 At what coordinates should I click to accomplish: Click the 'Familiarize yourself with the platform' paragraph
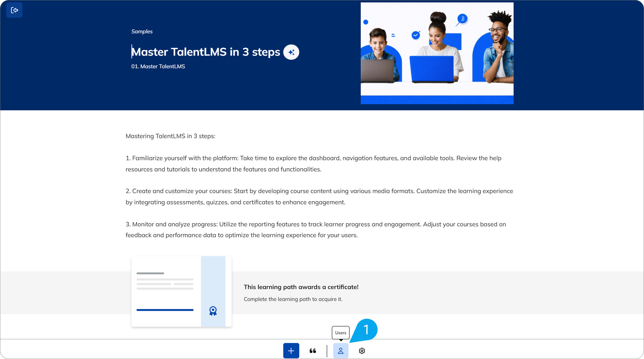pos(313,163)
